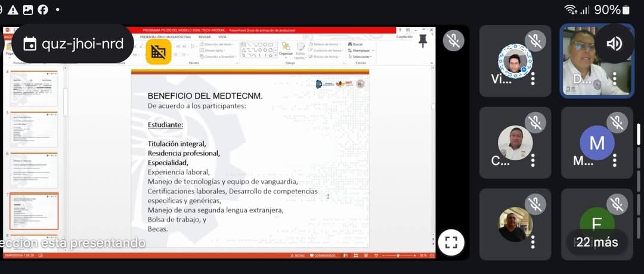Open three-dot options for Vi... participant
644x274 pixels.
click(532, 79)
